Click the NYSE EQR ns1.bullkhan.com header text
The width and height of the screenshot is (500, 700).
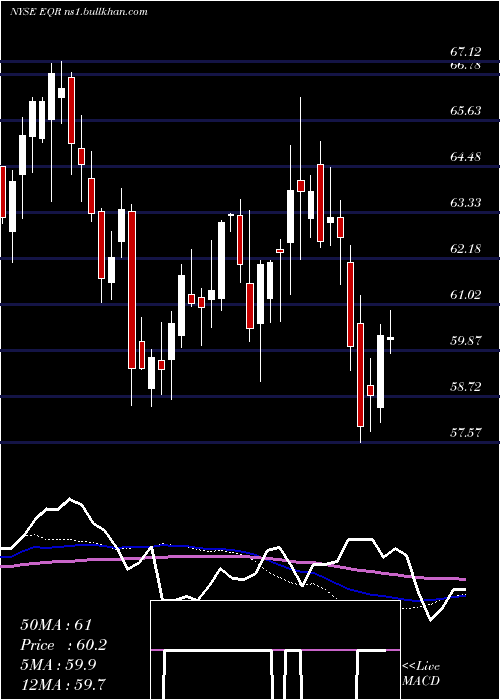(x=79, y=12)
